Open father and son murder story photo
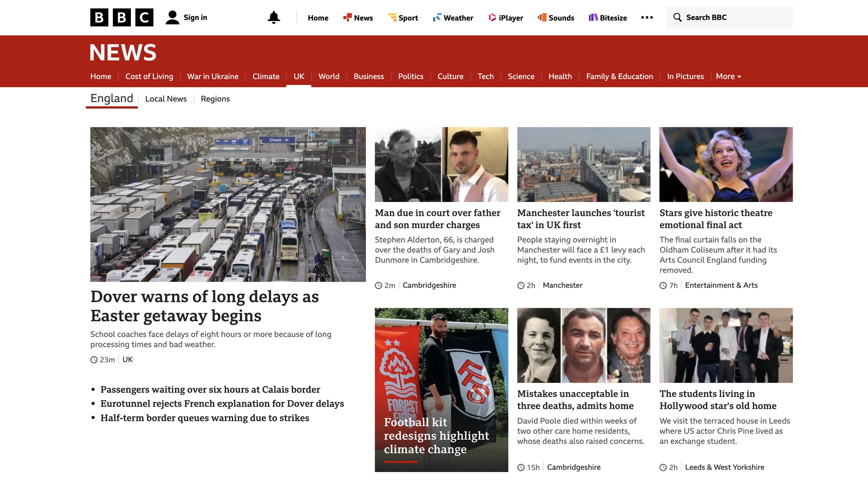The width and height of the screenshot is (868, 499). click(441, 164)
